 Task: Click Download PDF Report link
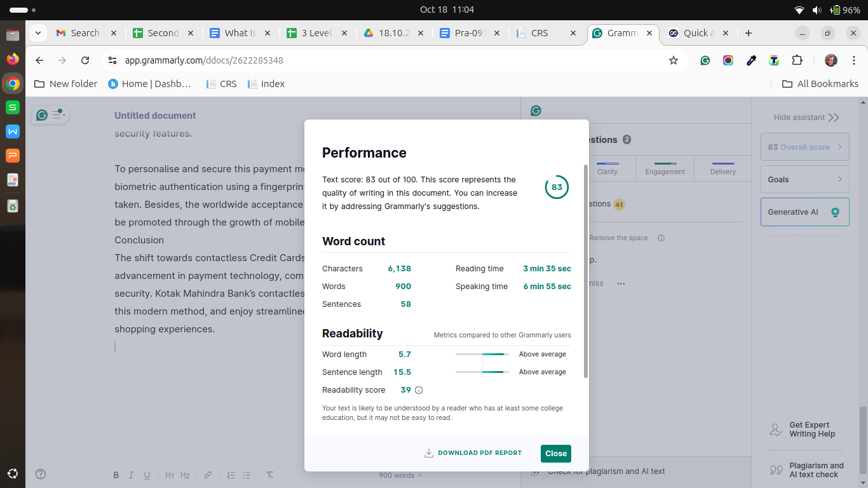click(480, 453)
